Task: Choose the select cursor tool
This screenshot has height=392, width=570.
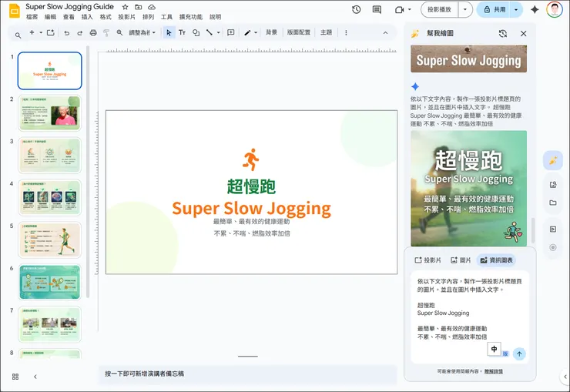Action: [x=169, y=32]
